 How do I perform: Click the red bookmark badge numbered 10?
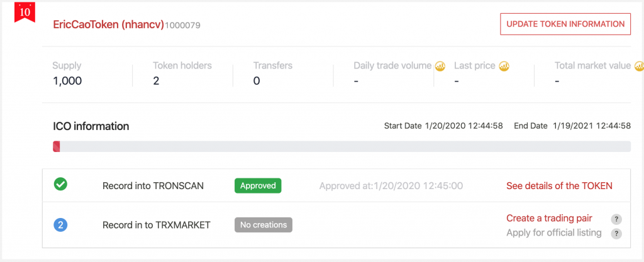click(25, 12)
